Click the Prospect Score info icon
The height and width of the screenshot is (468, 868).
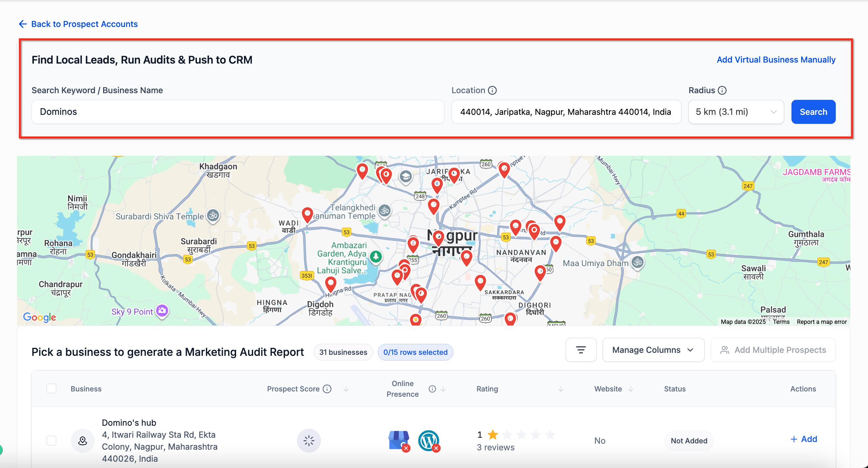pyautogui.click(x=327, y=389)
